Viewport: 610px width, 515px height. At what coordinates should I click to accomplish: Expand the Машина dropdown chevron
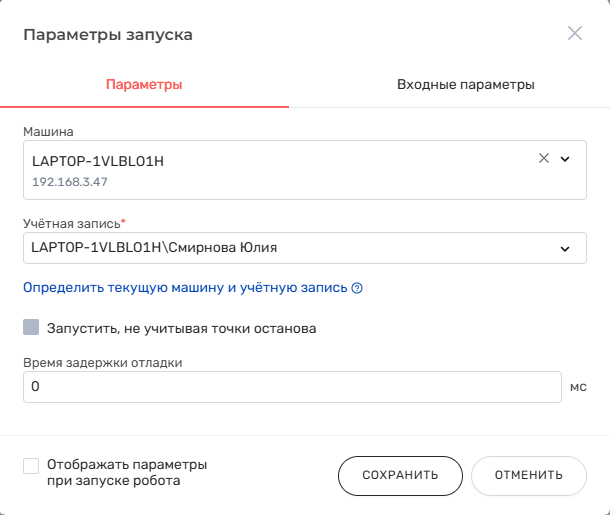[565, 158]
